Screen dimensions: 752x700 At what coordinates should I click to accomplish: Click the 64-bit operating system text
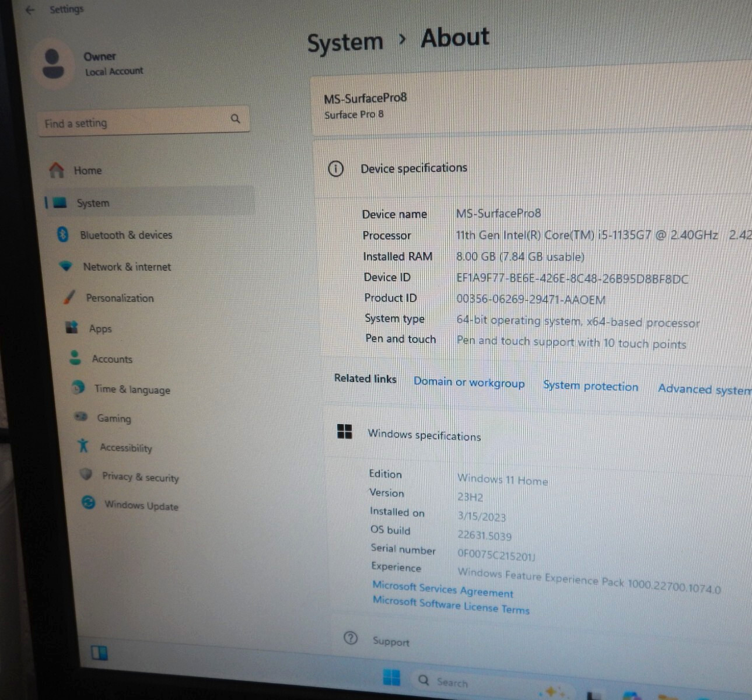(578, 321)
